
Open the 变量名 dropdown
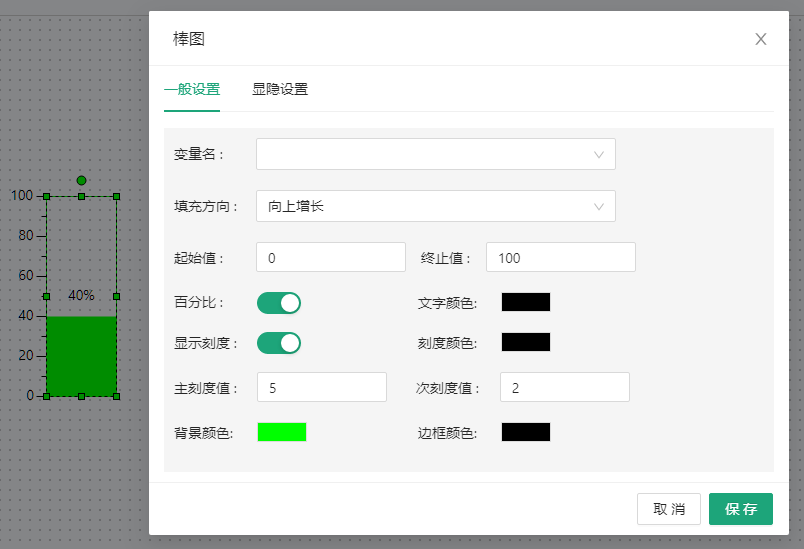(x=435, y=154)
